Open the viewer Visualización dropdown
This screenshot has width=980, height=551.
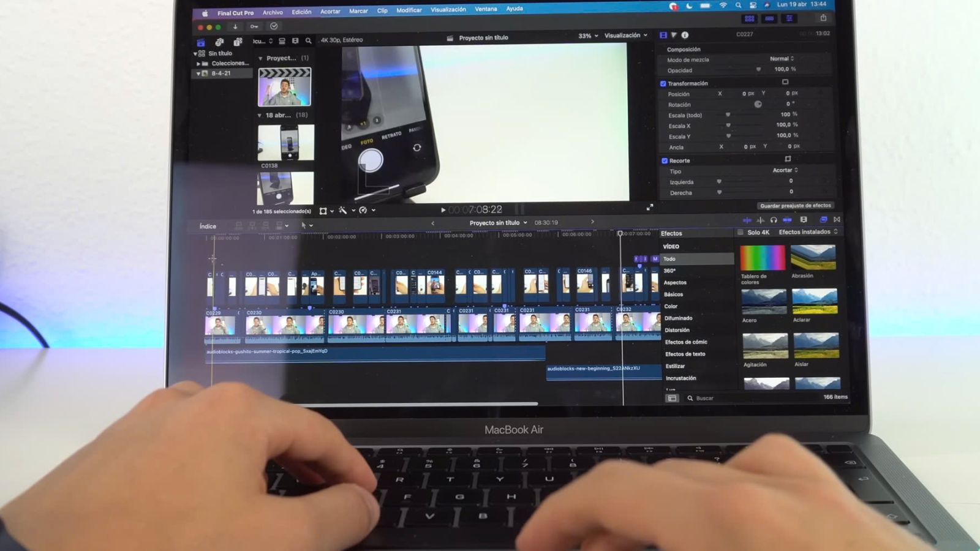pos(626,36)
